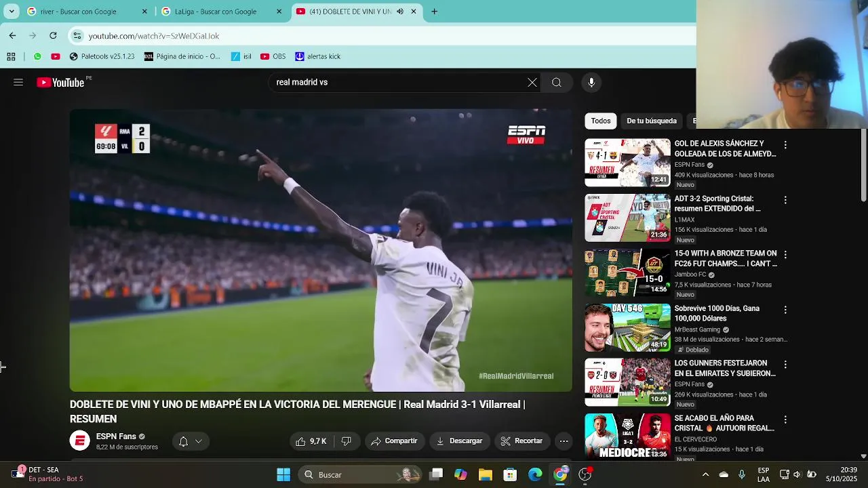868x488 pixels.
Task: Click the browser address bar URL
Action: [154, 36]
